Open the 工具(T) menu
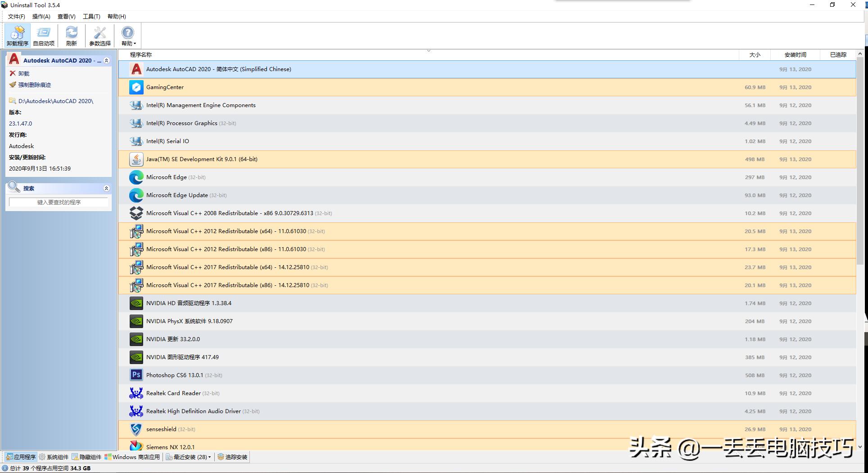Image resolution: width=868 pixels, height=473 pixels. [91, 17]
